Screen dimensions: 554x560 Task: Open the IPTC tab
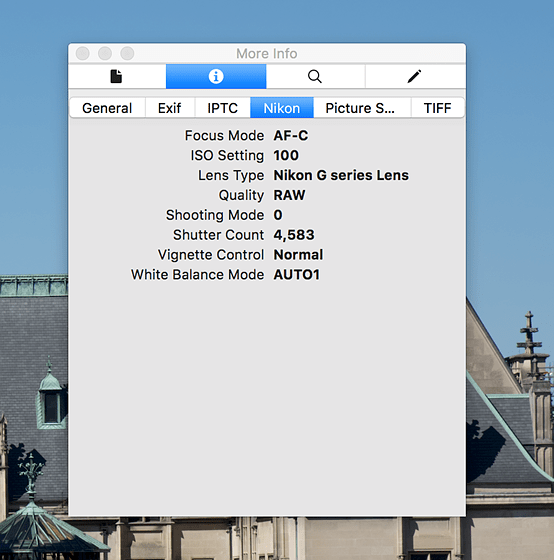click(x=223, y=108)
